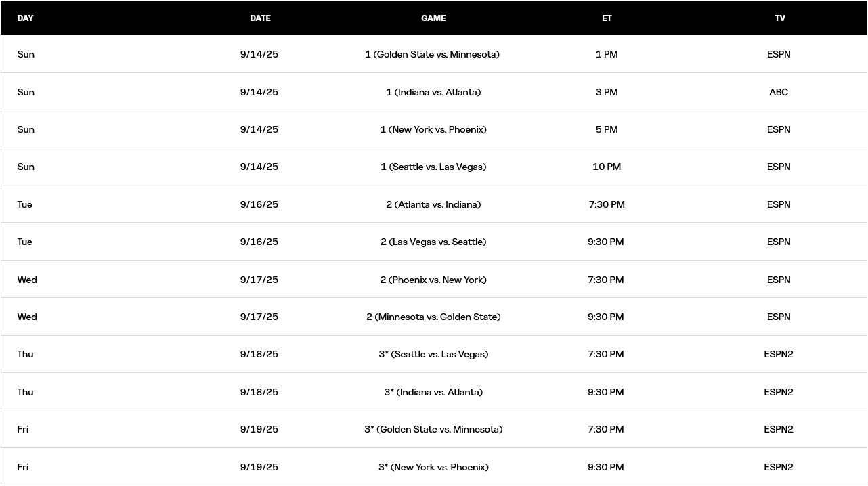This screenshot has width=868, height=486.
Task: Select Game 3* Golden State vs. Minnesota
Action: pos(433,429)
